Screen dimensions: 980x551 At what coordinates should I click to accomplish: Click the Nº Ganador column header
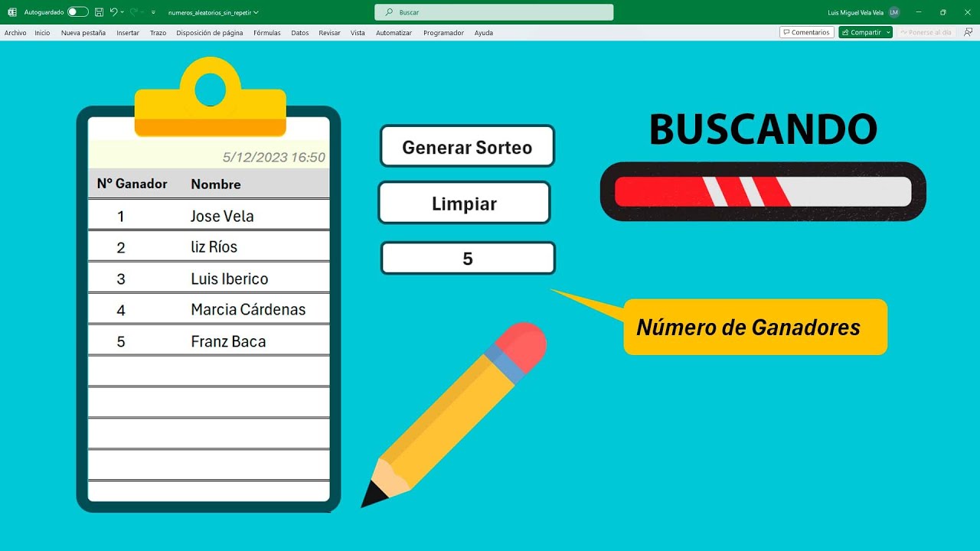132,184
